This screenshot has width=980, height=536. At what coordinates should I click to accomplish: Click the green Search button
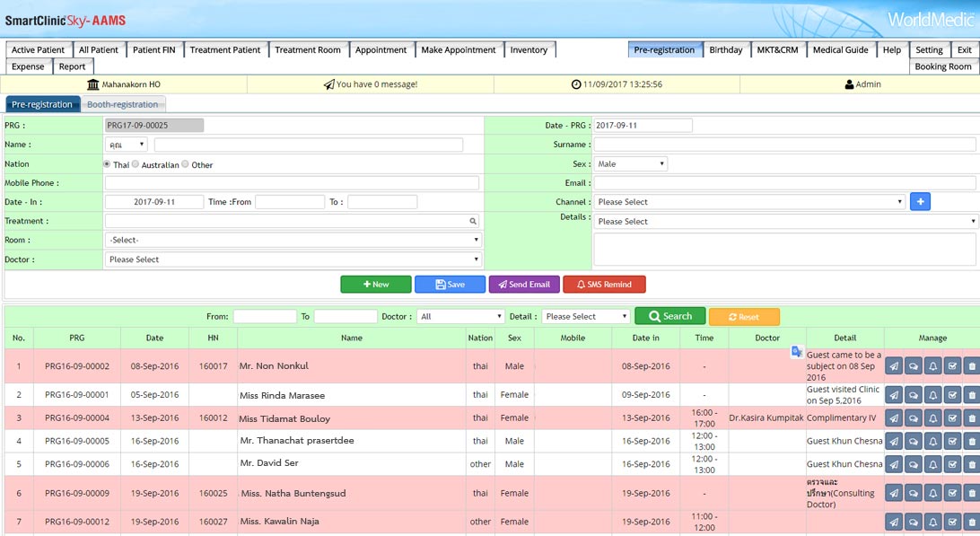point(669,316)
